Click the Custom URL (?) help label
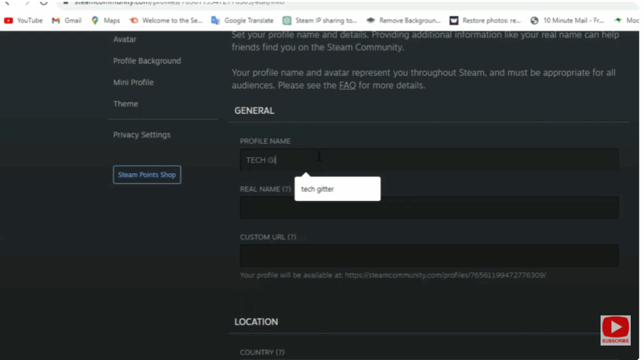Viewport: 644px width, 360px height. pos(268,237)
